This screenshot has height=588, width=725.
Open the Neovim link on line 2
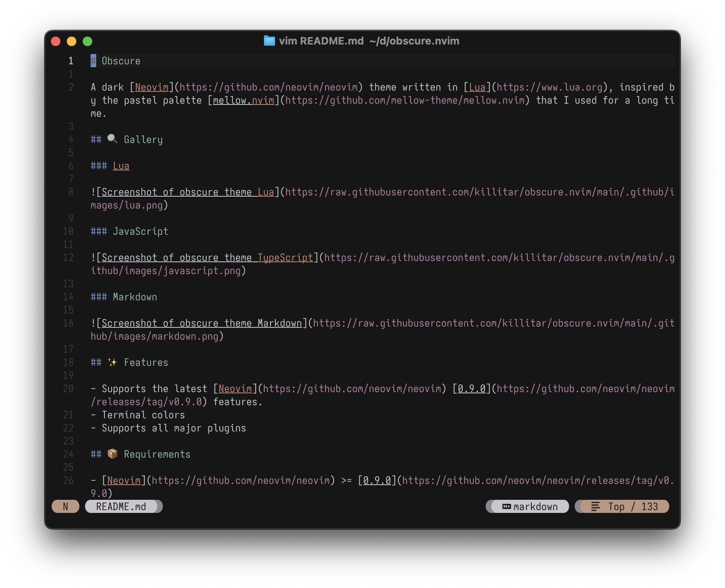pyautogui.click(x=151, y=87)
